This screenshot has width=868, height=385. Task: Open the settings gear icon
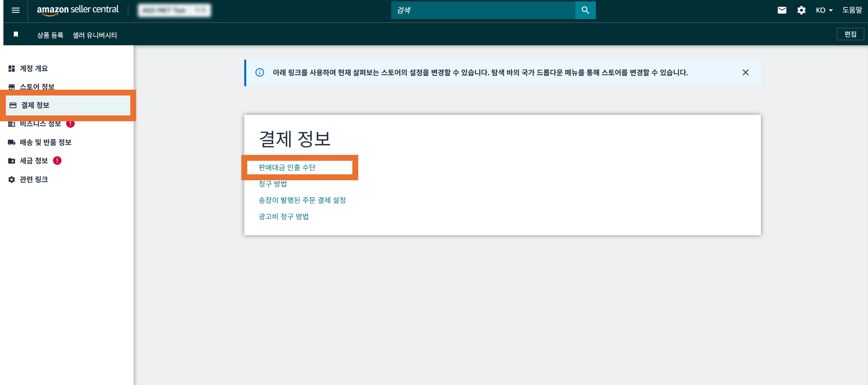(801, 10)
